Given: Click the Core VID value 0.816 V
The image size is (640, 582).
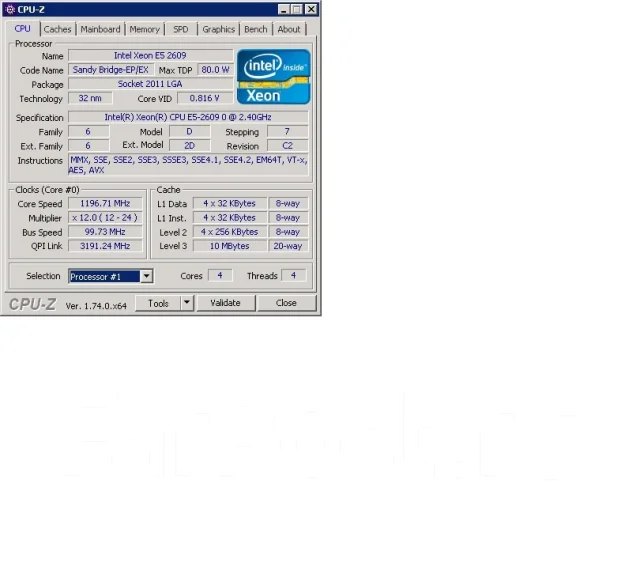Looking at the screenshot, I should (x=205, y=98).
